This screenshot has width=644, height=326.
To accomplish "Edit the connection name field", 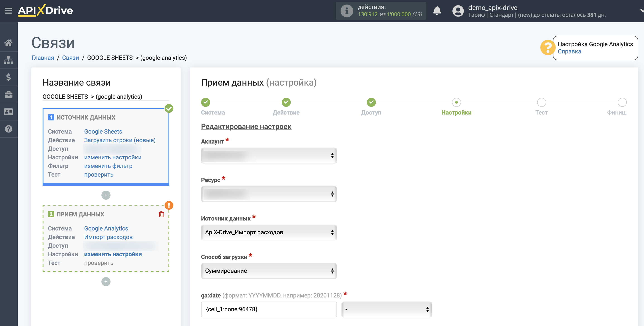I will tap(106, 96).
